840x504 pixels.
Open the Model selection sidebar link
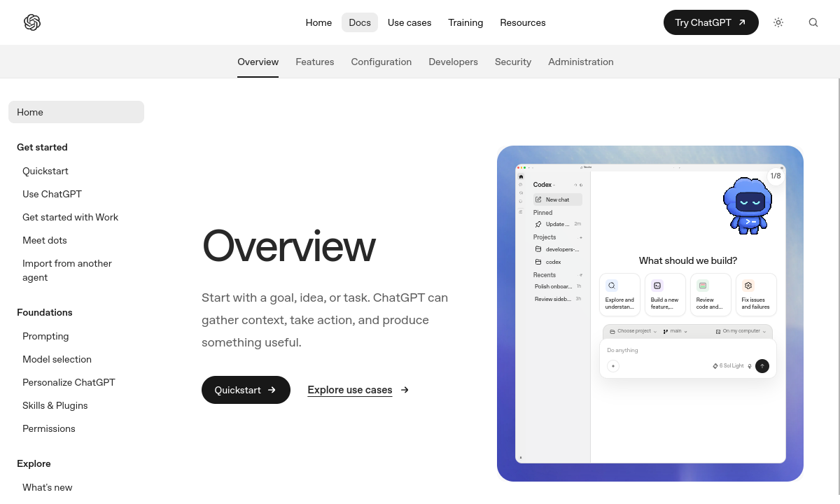pyautogui.click(x=57, y=359)
